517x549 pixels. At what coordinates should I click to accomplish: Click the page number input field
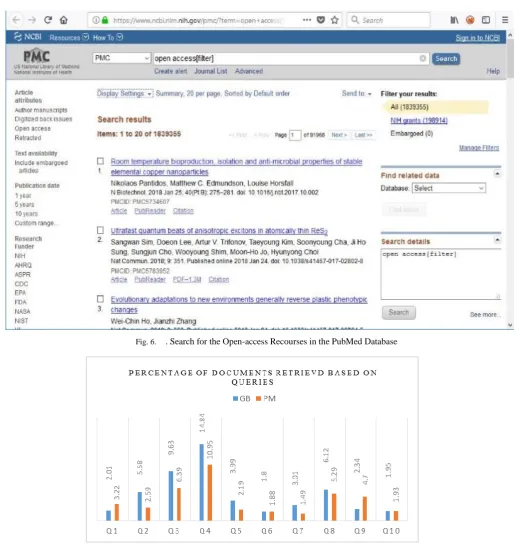295,135
